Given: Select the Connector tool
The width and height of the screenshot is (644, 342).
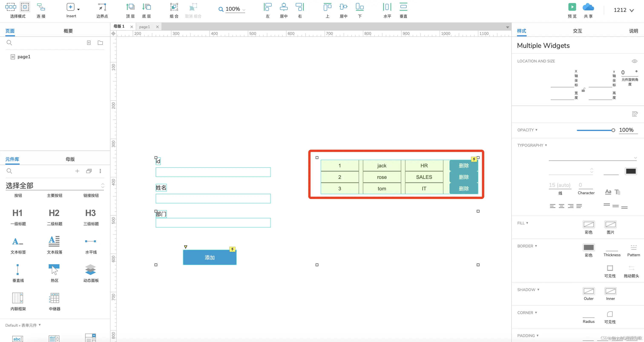Looking at the screenshot, I should (x=41, y=7).
